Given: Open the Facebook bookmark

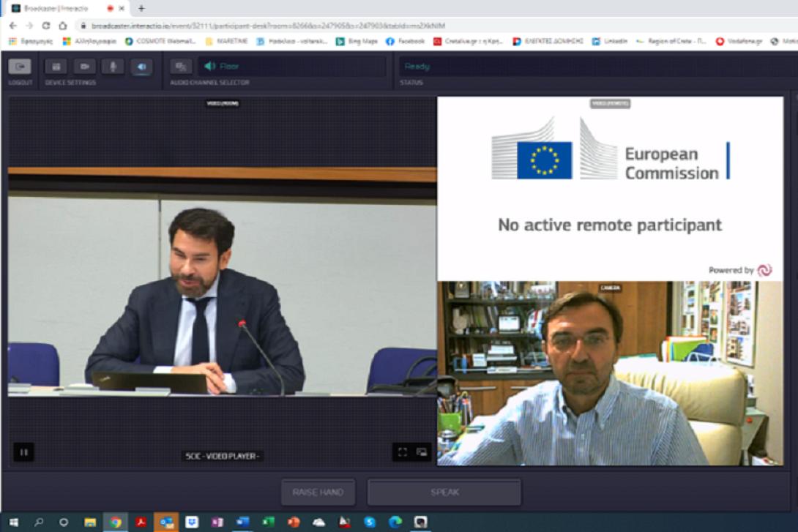Looking at the screenshot, I should (x=406, y=41).
